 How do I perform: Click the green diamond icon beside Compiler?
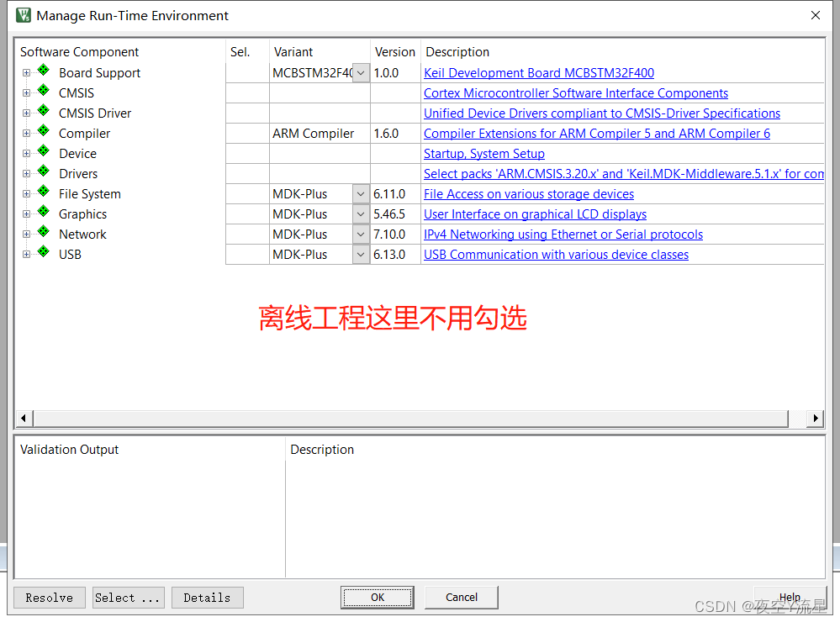tap(44, 131)
